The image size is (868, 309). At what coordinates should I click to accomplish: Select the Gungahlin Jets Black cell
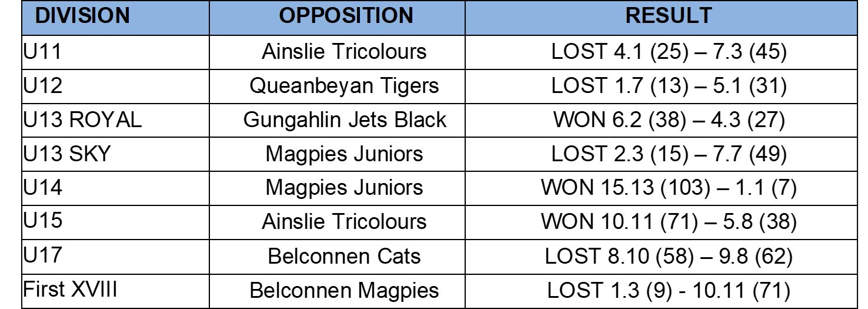coord(344,120)
